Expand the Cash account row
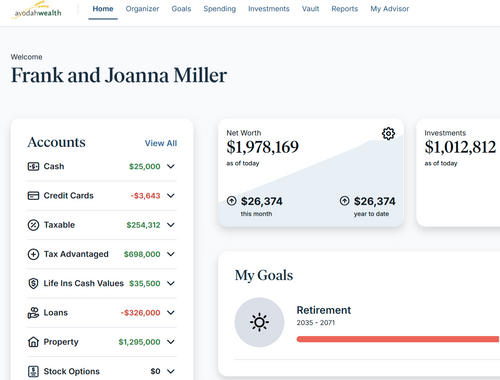Viewport: 500px width, 380px height. coord(171,166)
